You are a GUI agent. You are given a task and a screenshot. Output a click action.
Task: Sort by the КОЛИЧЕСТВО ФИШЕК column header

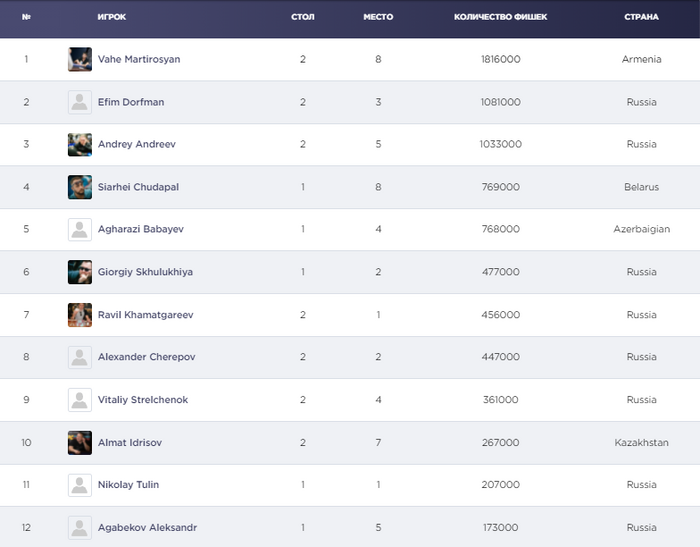coord(500,17)
